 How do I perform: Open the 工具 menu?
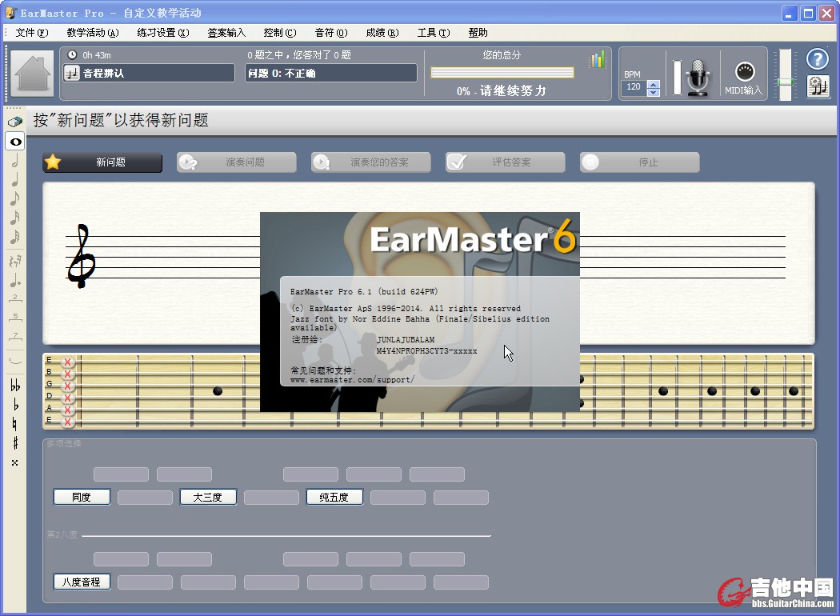click(x=433, y=33)
